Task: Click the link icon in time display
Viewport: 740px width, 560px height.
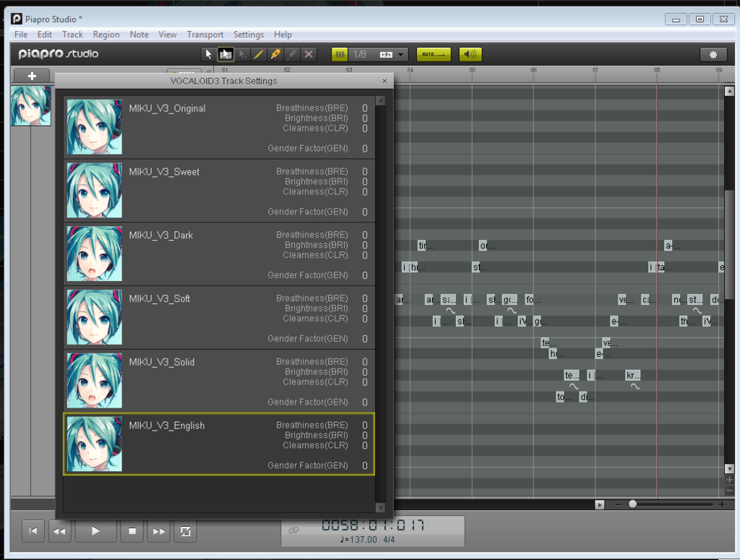Action: point(293,530)
